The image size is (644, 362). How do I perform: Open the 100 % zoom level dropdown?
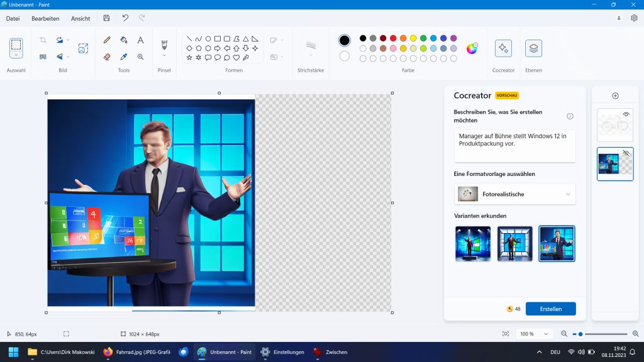click(534, 334)
